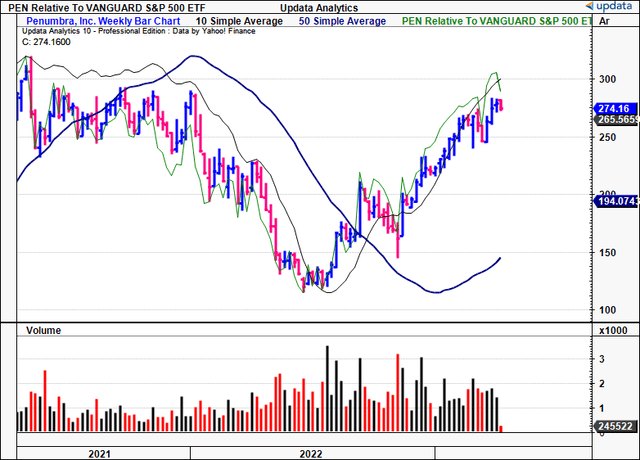Select the 'Penumbra, Inc. Weekly Bar Chart' legend label
640x460 pixels.
(x=103, y=21)
